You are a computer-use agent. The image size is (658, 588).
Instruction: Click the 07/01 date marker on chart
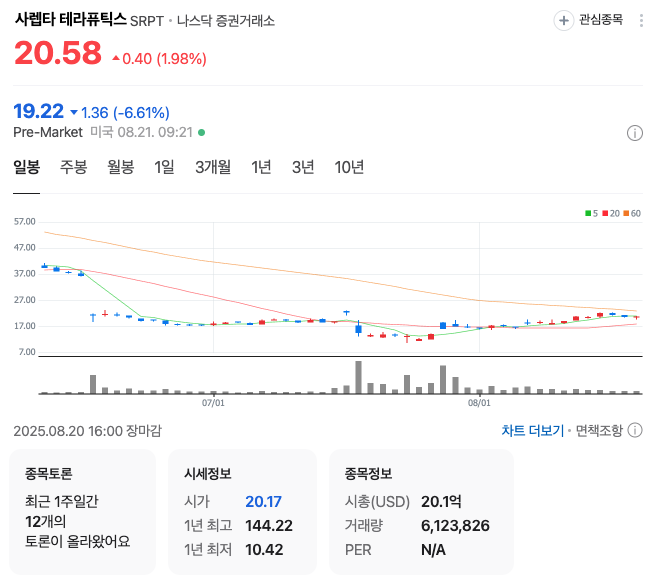tap(213, 403)
